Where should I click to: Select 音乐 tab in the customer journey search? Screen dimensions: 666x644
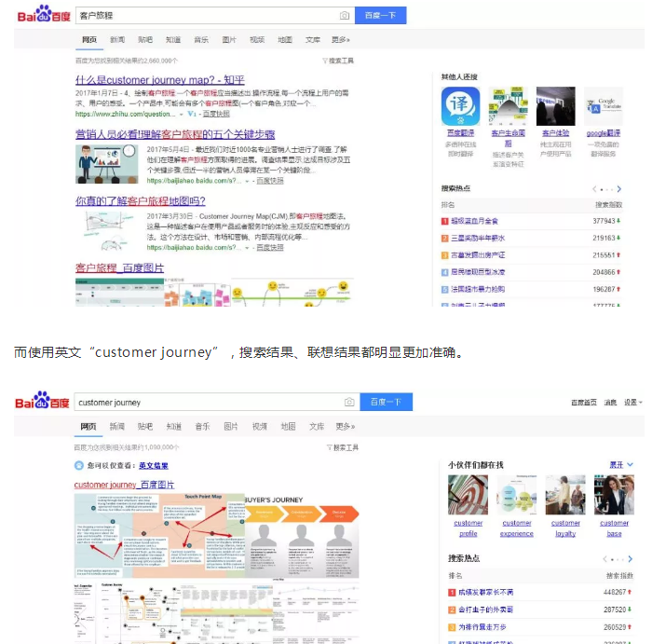click(202, 426)
